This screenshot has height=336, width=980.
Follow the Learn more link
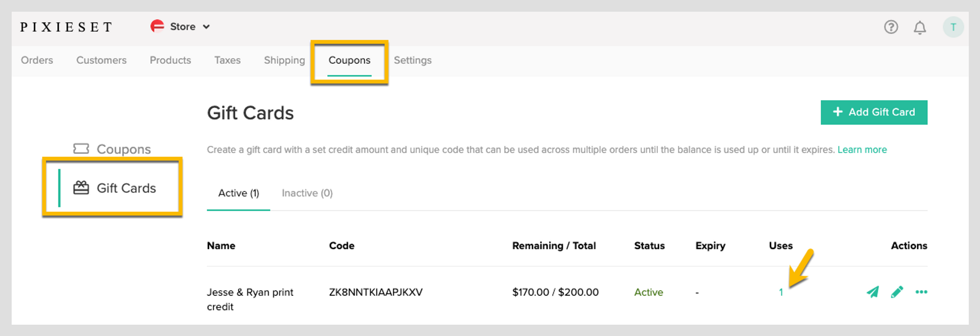(862, 150)
